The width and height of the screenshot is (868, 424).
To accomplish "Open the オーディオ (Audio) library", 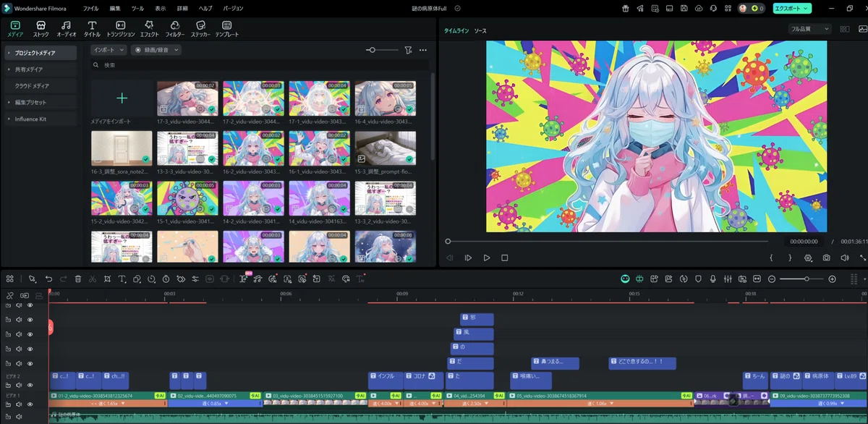I will pyautogui.click(x=67, y=29).
